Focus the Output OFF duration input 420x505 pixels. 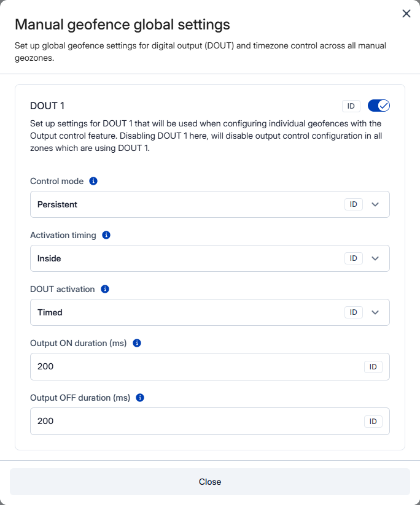click(190, 422)
